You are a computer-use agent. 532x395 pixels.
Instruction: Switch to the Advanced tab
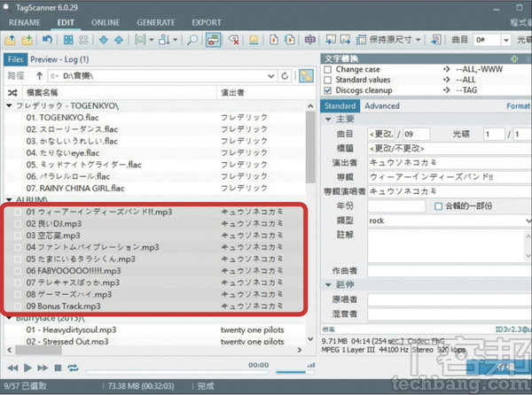pos(382,106)
